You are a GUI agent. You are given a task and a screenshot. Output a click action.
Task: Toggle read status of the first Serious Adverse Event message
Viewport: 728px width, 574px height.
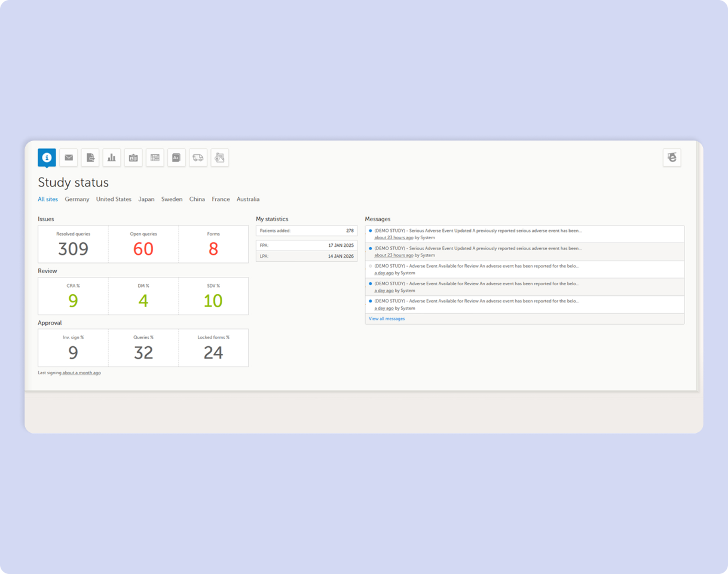pyautogui.click(x=371, y=230)
